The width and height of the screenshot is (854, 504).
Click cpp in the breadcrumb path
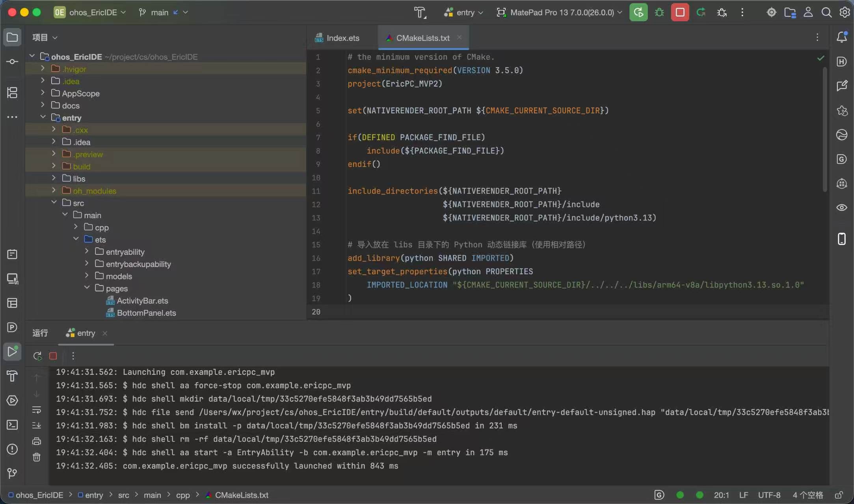(x=183, y=495)
